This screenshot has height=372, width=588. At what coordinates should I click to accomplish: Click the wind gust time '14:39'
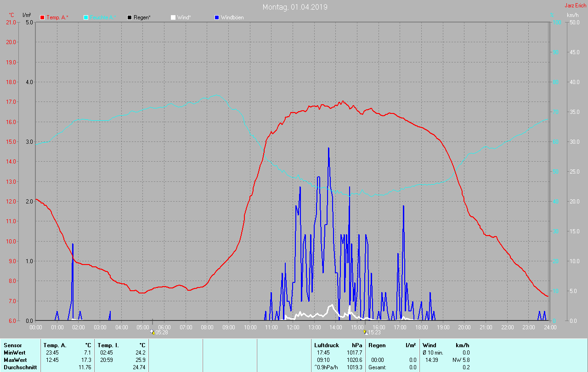[x=432, y=360]
